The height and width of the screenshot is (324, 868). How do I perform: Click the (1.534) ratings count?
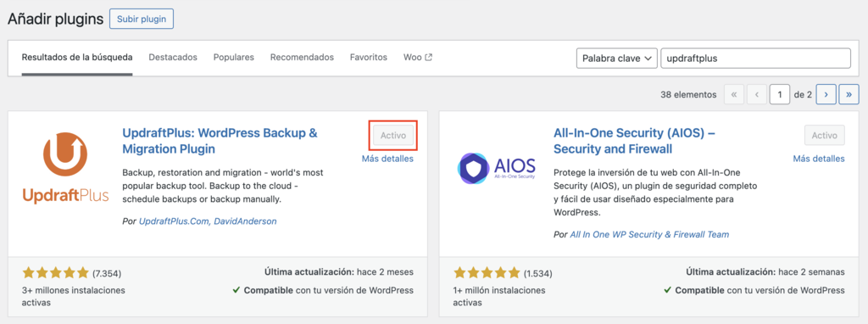[x=538, y=273]
